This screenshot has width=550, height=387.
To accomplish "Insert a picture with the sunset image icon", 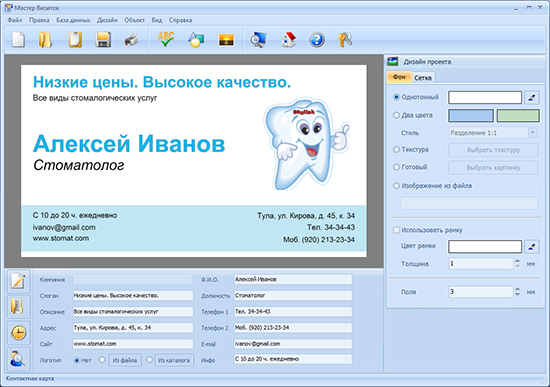I will pos(226,40).
